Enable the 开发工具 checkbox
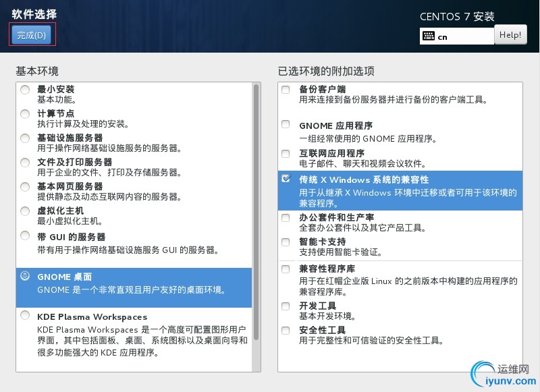The width and height of the screenshot is (540, 392). (286, 306)
